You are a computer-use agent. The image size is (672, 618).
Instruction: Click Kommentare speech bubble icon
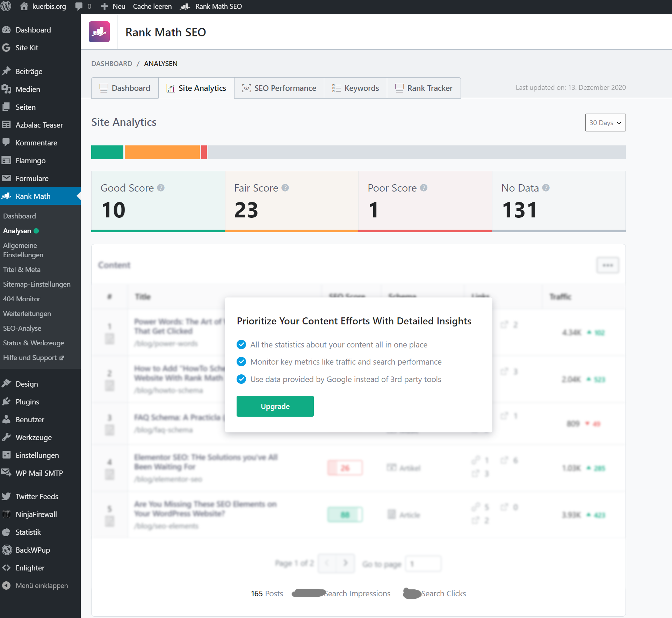[6, 143]
